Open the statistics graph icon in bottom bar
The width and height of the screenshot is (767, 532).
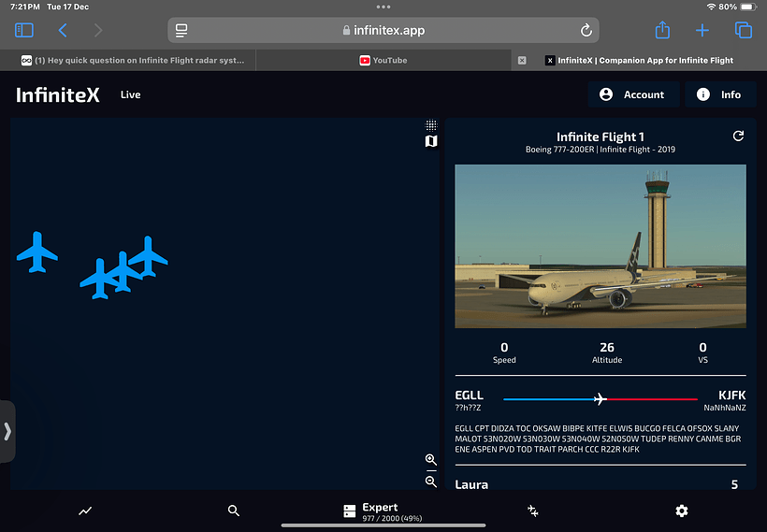pyautogui.click(x=85, y=511)
